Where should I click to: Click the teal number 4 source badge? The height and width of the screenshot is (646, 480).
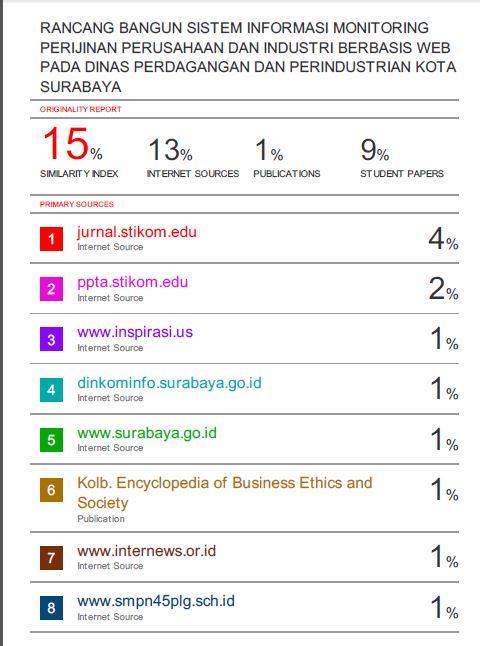coord(51,389)
